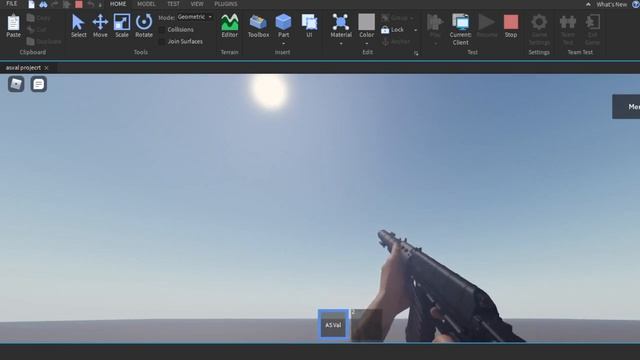The image size is (640, 360).
Task: Collapse the ribbon with the up arrow
Action: tap(588, 4)
